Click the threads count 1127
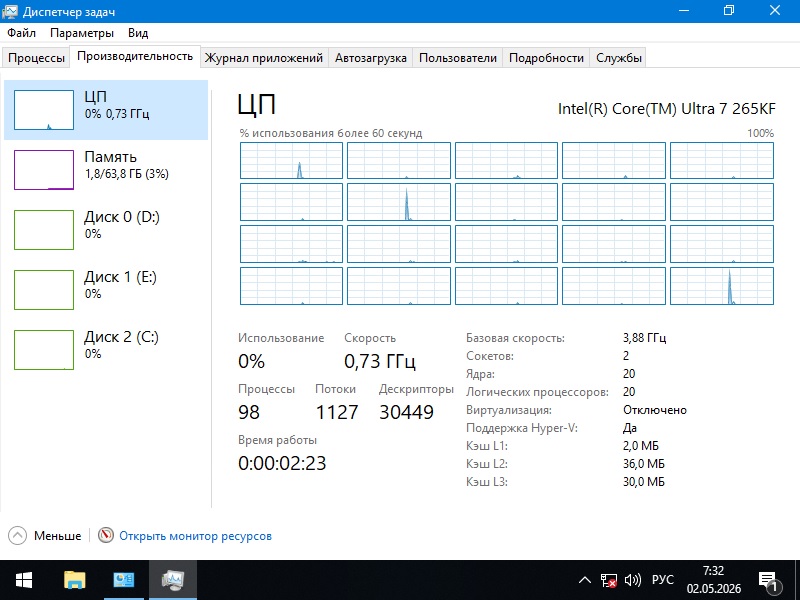The height and width of the screenshot is (600, 800). pos(337,412)
